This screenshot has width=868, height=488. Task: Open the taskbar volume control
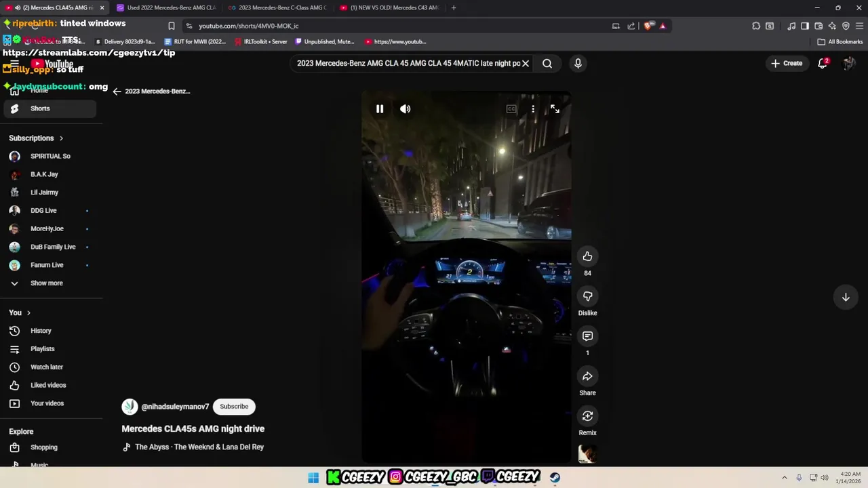[825, 478]
